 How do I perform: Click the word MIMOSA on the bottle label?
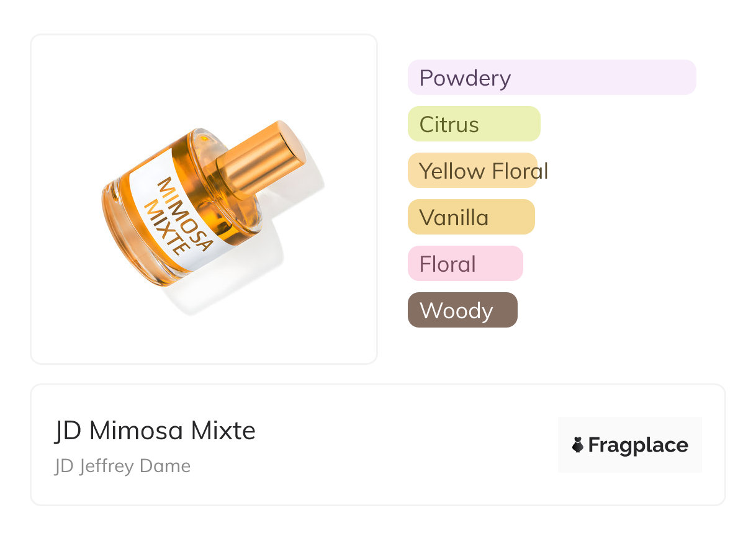[184, 212]
